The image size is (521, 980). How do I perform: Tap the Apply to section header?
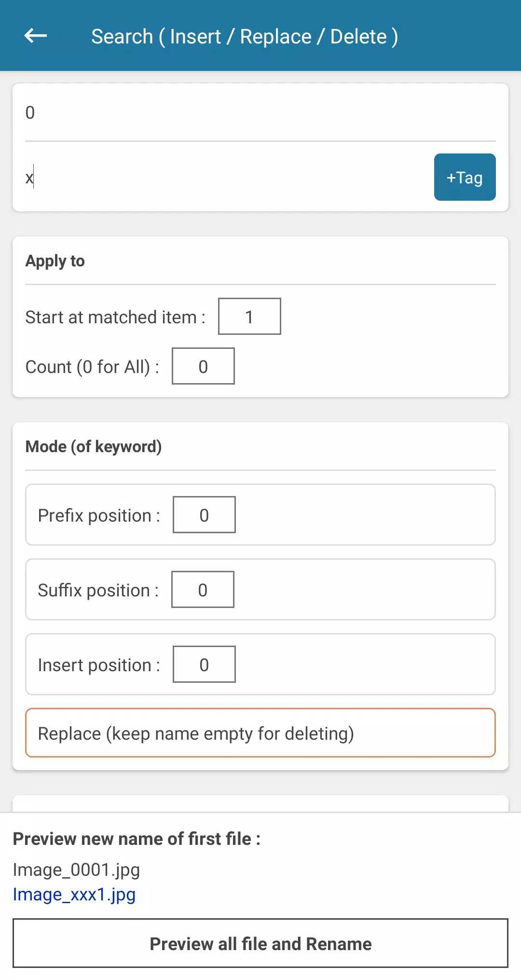click(x=55, y=261)
